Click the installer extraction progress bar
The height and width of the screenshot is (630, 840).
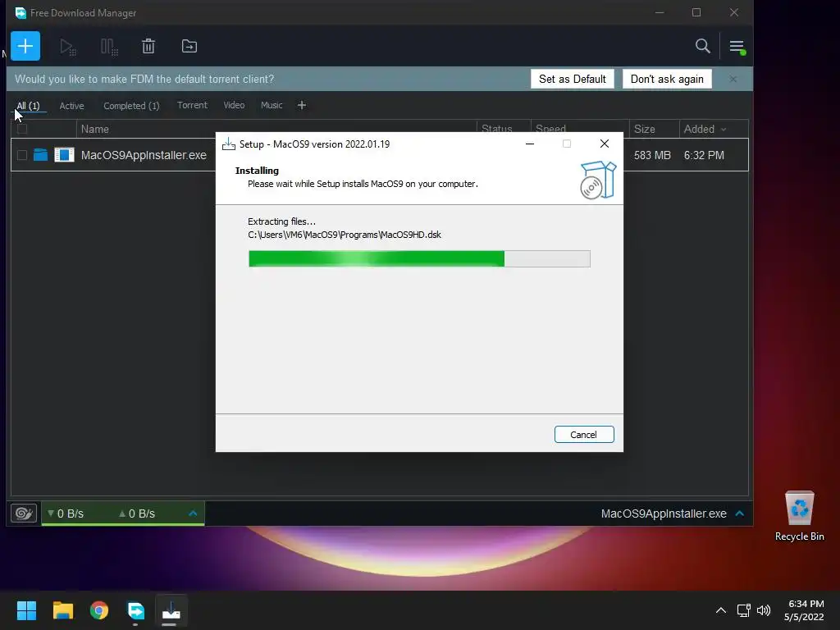pyautogui.click(x=419, y=258)
